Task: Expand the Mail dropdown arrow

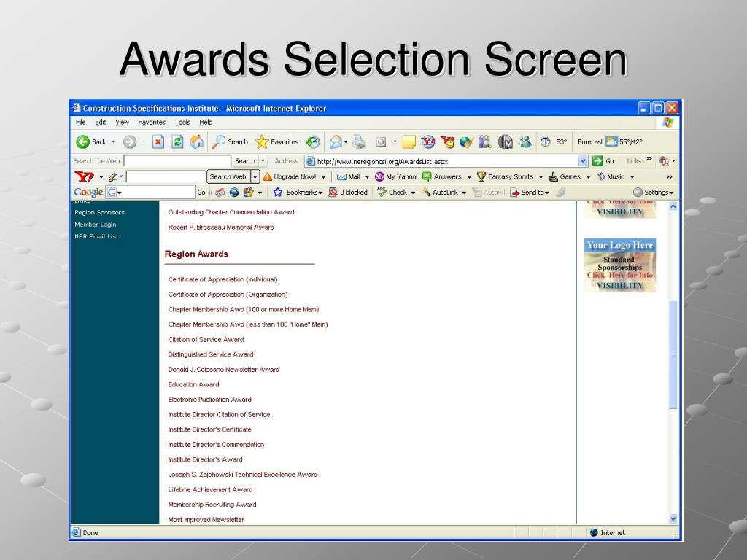Action: (368, 177)
